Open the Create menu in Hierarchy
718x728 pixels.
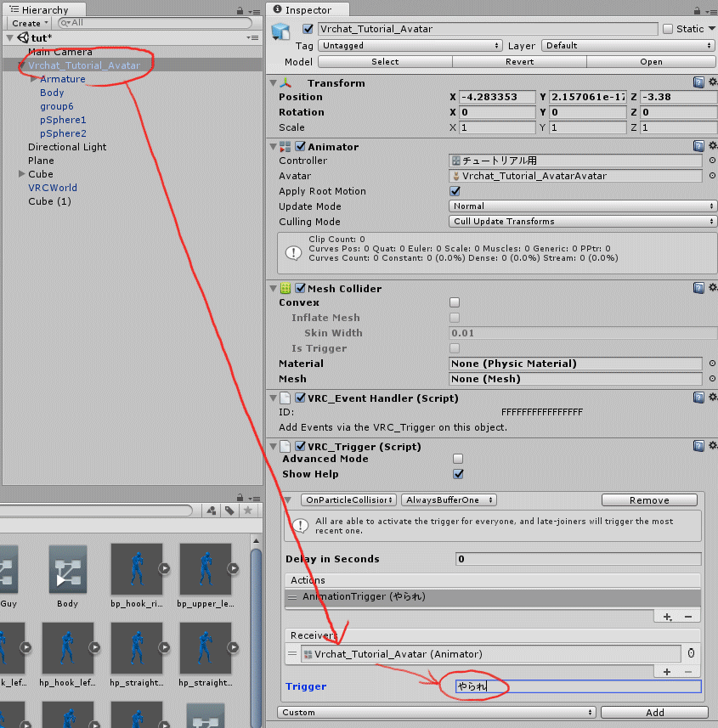(29, 23)
